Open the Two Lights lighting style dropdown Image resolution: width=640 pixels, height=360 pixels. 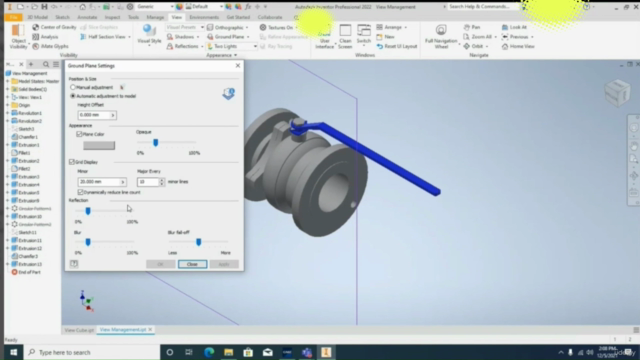pyautogui.click(x=255, y=46)
